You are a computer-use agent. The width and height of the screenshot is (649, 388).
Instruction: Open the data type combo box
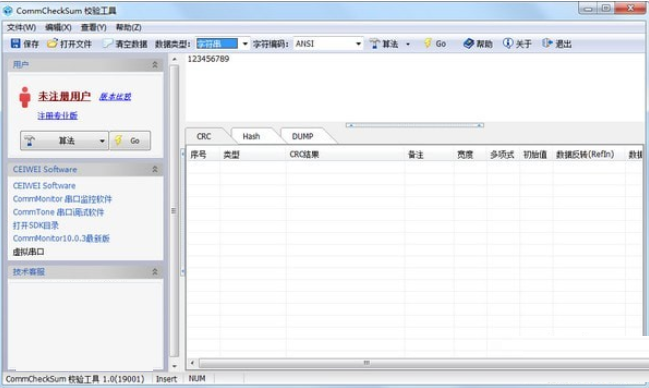point(223,43)
